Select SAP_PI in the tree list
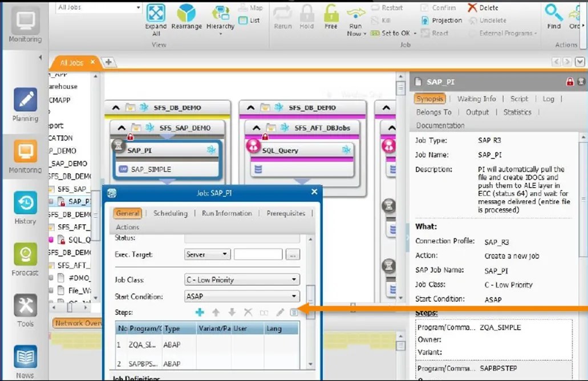Image resolution: width=588 pixels, height=381 pixels. (79, 202)
